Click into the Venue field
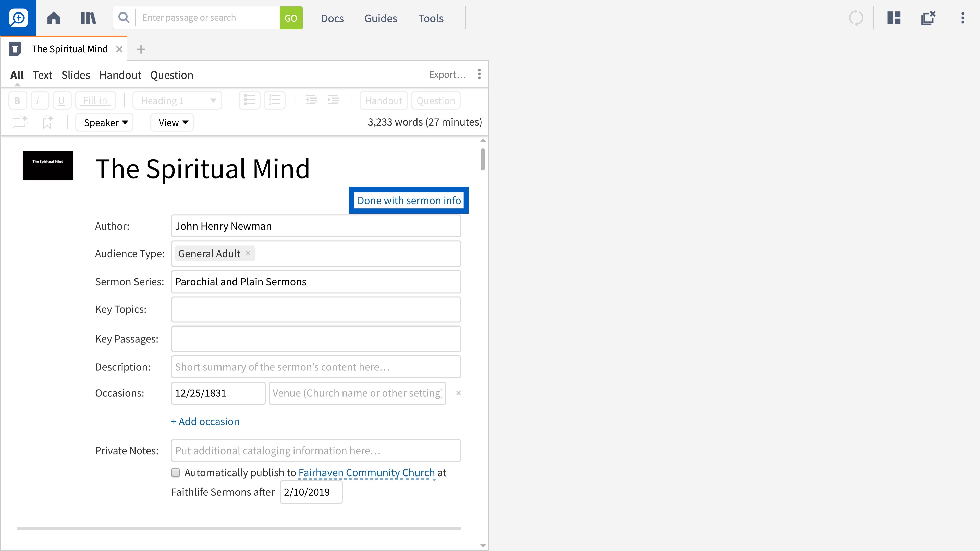This screenshot has width=980, height=551. (x=357, y=393)
